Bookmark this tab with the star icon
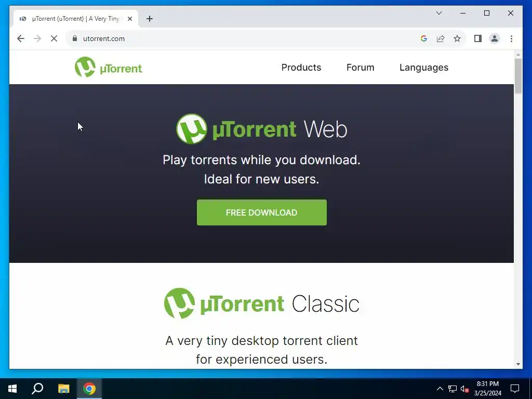 tap(457, 38)
